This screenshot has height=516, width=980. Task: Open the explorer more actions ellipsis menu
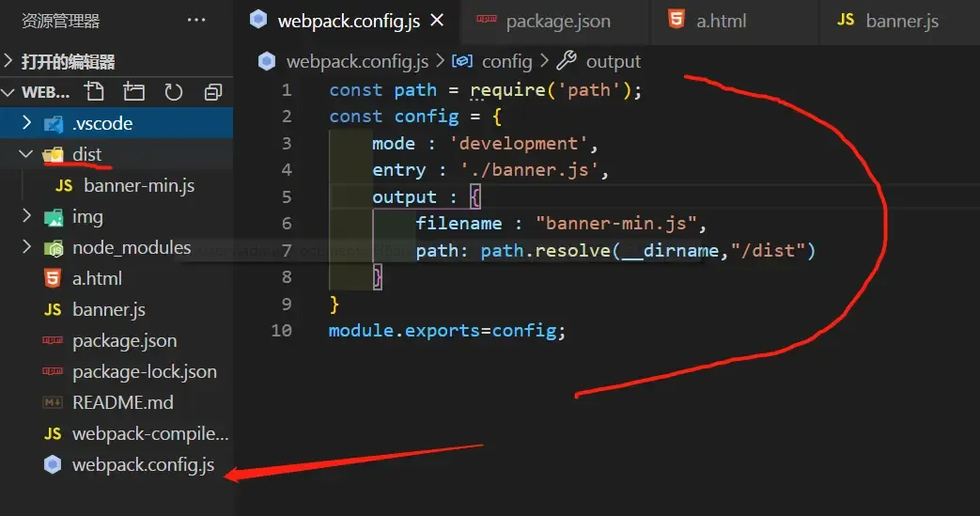pyautogui.click(x=196, y=20)
